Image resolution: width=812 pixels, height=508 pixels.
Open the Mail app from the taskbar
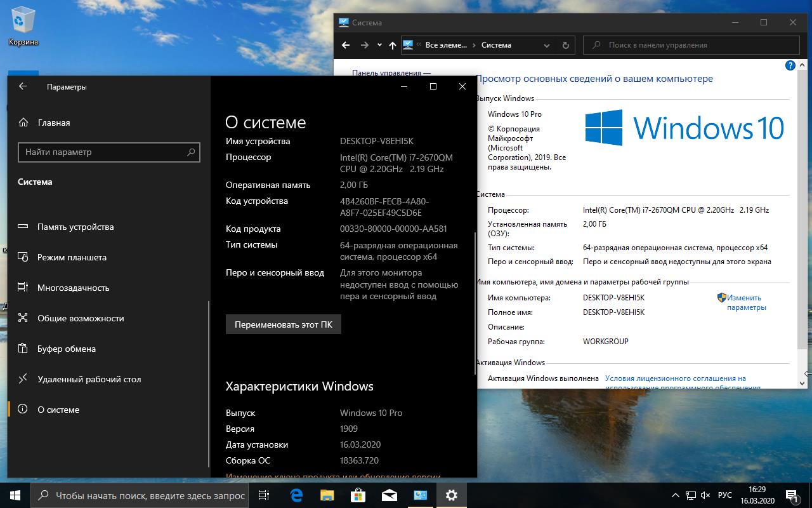click(389, 495)
